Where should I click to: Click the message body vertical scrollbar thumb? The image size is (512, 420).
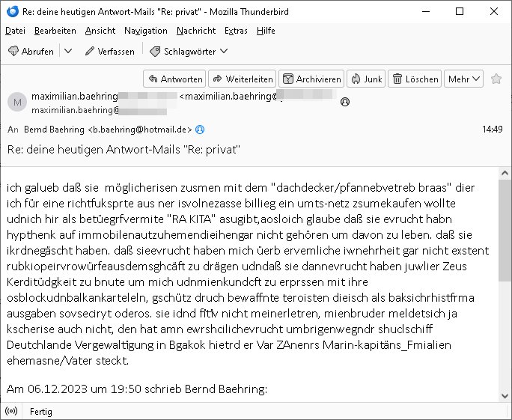pyautogui.click(x=505, y=230)
